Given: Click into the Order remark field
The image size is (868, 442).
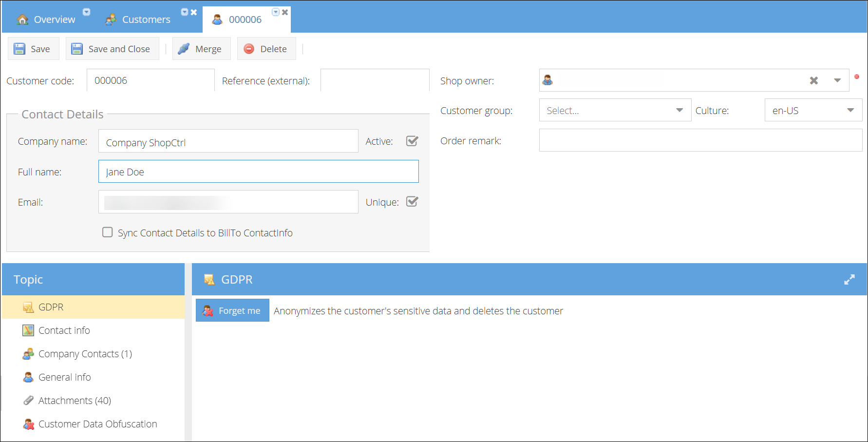Looking at the screenshot, I should [700, 140].
